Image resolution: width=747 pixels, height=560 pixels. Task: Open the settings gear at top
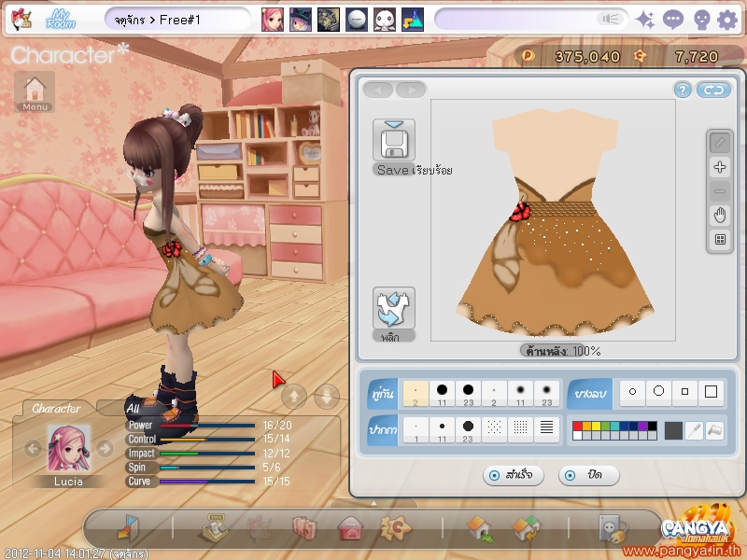[x=727, y=20]
